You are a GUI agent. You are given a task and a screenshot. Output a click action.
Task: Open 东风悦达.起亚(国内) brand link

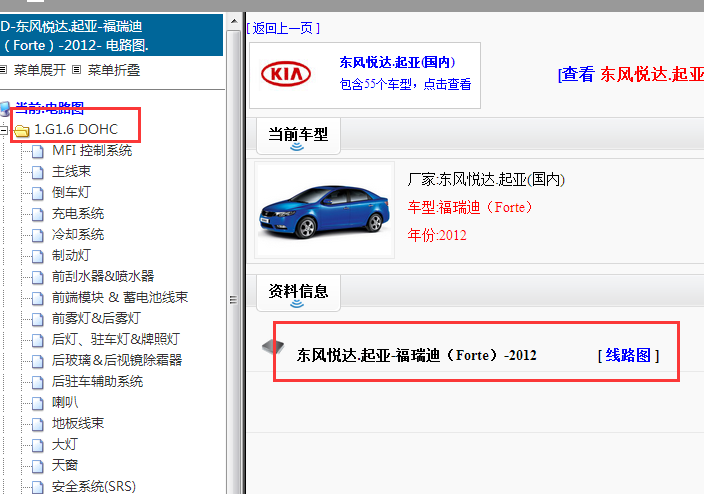click(397, 62)
